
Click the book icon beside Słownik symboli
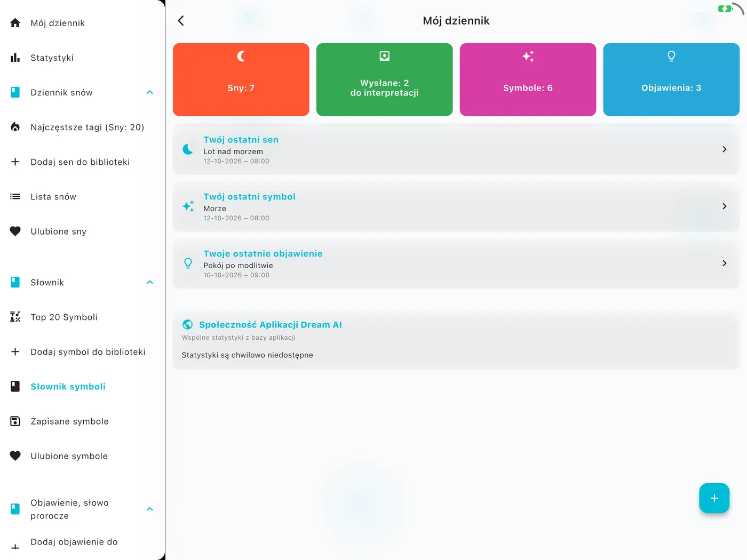coord(15,386)
